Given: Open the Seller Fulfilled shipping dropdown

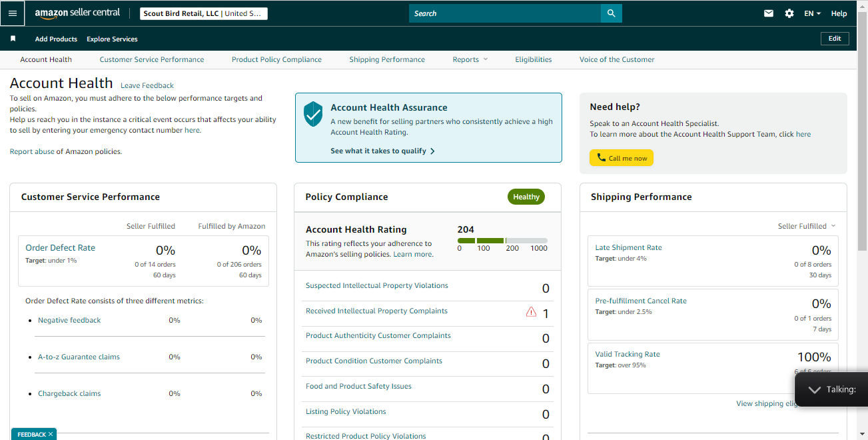Looking at the screenshot, I should [x=807, y=226].
